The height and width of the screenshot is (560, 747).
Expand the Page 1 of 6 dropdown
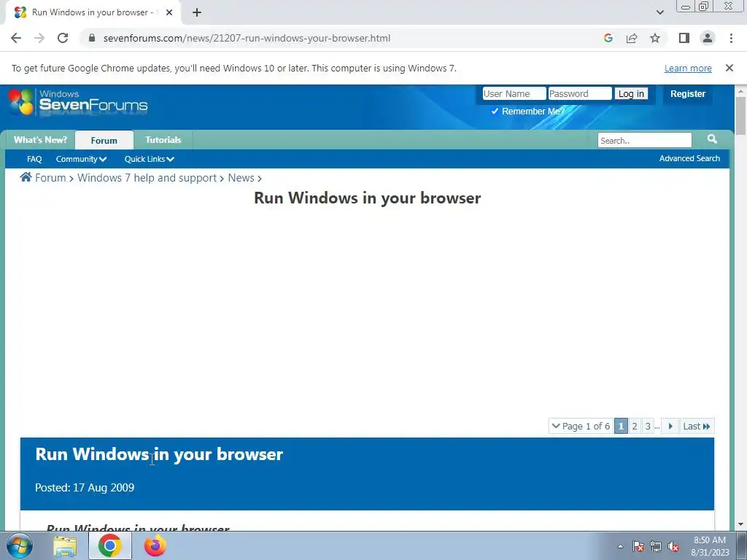point(581,426)
